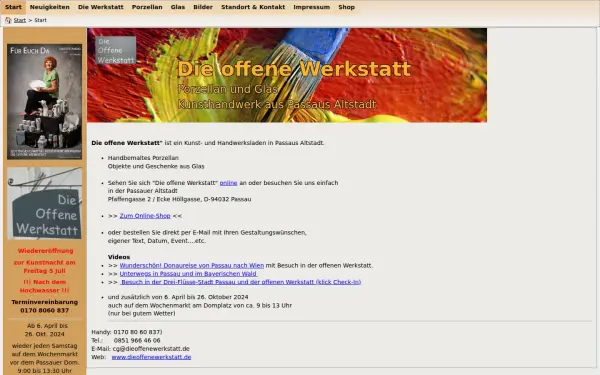Click the home icon in breadcrumb

pos(8,20)
